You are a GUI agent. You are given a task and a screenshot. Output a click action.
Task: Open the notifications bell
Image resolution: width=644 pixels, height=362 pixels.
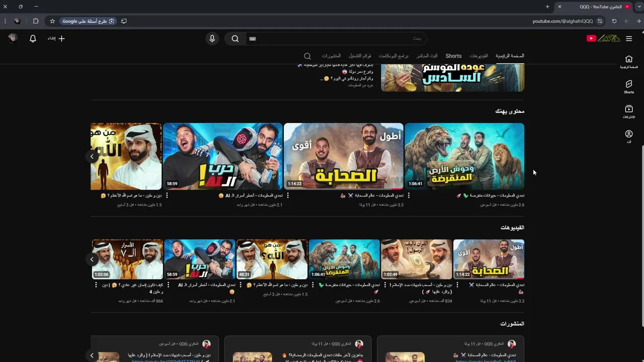pos(33,38)
